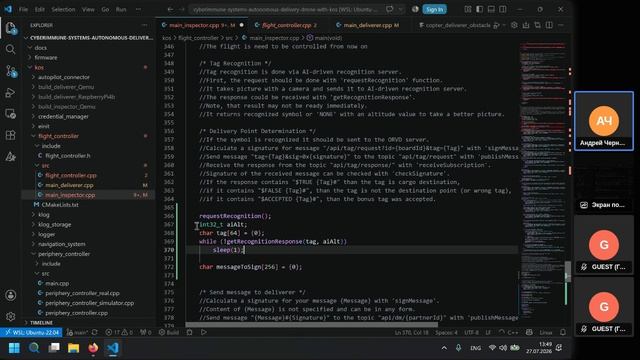Open the Manage gear in activity bar
The width and height of the screenshot is (640, 360).
[x=11, y=316]
